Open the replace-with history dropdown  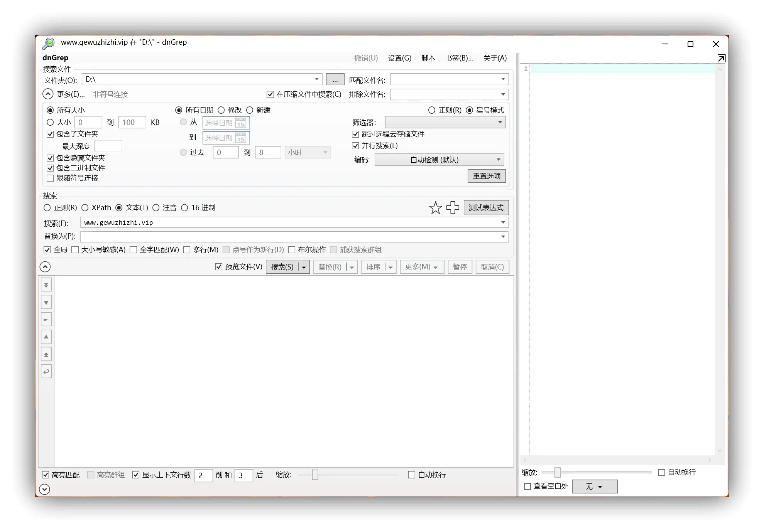[x=503, y=237]
